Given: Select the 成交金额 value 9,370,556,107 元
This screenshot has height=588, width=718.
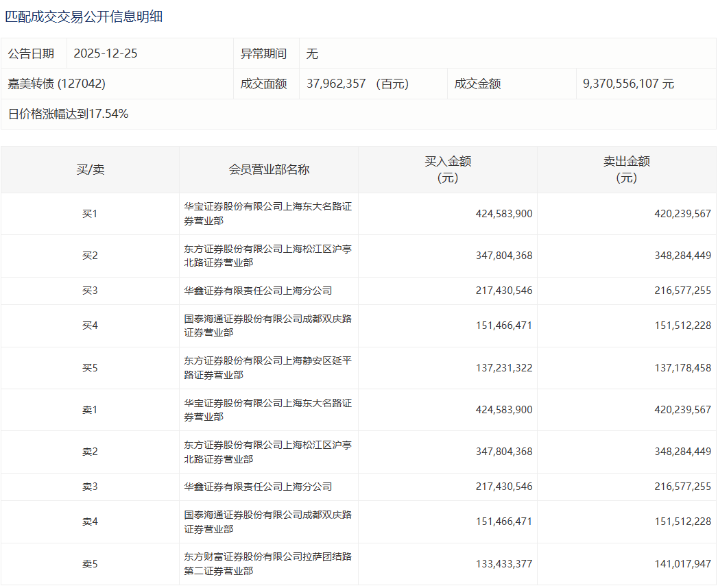Looking at the screenshot, I should pyautogui.click(x=628, y=84).
